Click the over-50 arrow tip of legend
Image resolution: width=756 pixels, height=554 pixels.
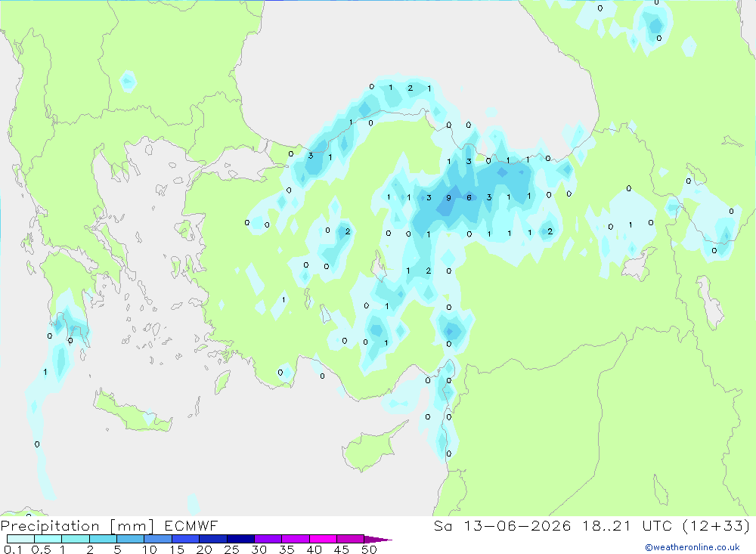pyautogui.click(x=378, y=540)
